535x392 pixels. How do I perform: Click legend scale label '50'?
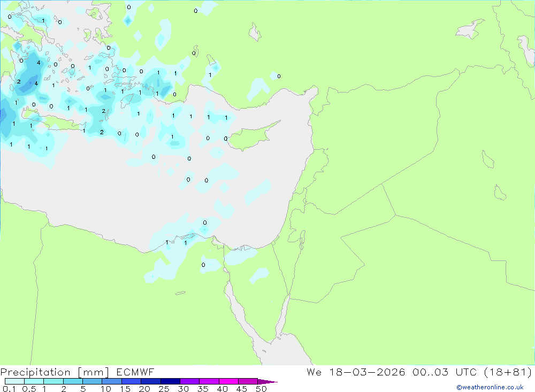pos(262,389)
